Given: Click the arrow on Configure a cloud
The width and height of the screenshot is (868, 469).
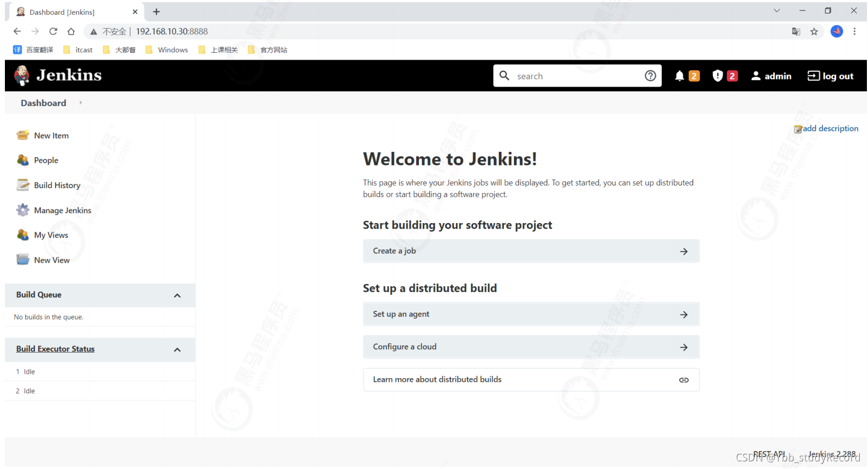Looking at the screenshot, I should click(x=684, y=347).
